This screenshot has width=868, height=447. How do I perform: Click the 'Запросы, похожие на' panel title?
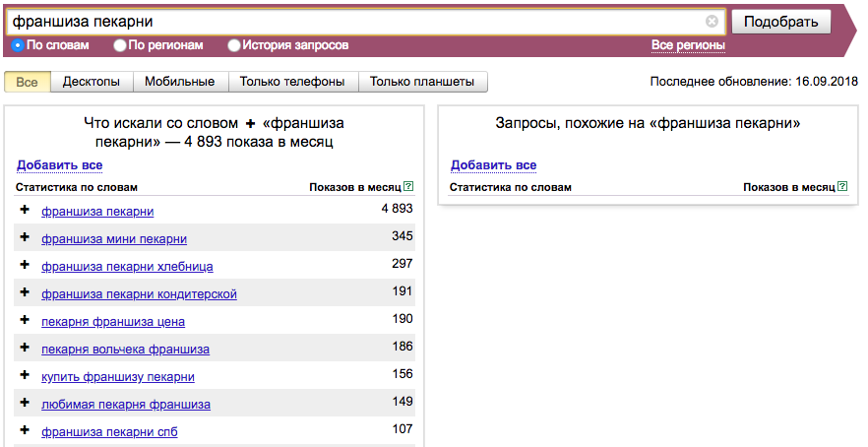click(648, 123)
